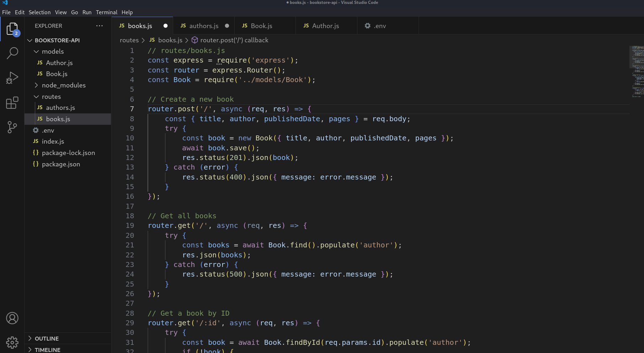The image size is (644, 353).
Task: Open the Explorer view in activity bar
Action: pyautogui.click(x=12, y=29)
